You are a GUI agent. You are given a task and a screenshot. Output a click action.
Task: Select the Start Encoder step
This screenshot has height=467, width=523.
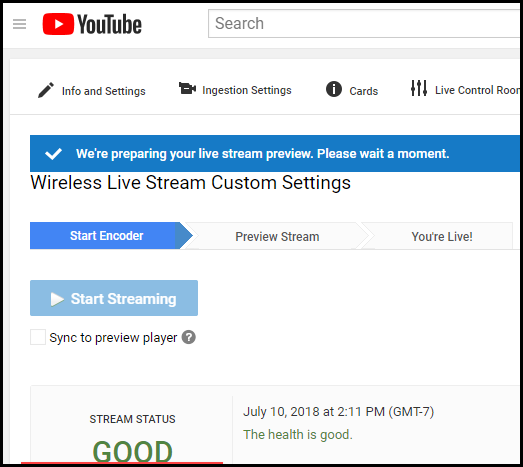point(107,236)
